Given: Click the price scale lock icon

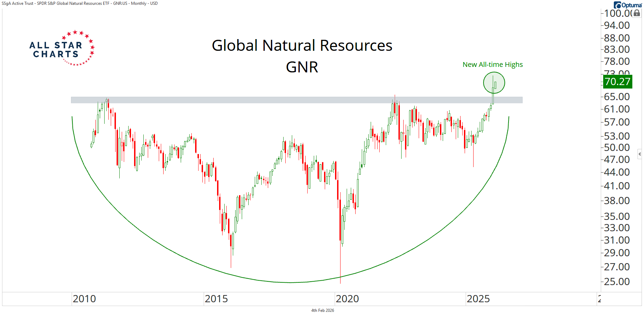Looking at the screenshot, I should point(636,13).
